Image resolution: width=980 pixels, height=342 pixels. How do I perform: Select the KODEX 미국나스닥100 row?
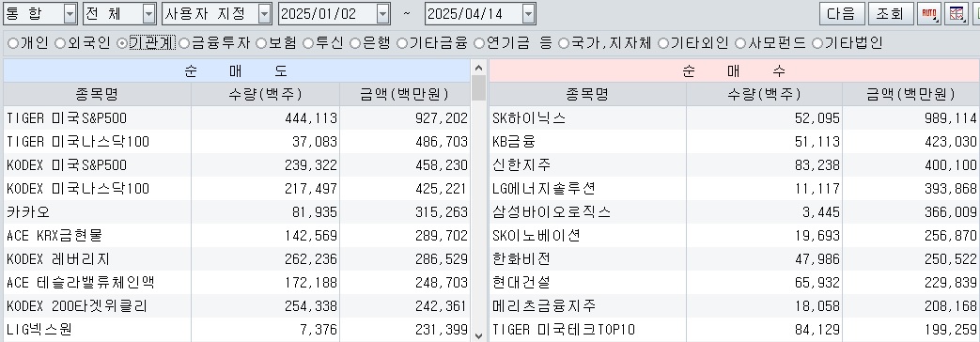tap(237, 189)
